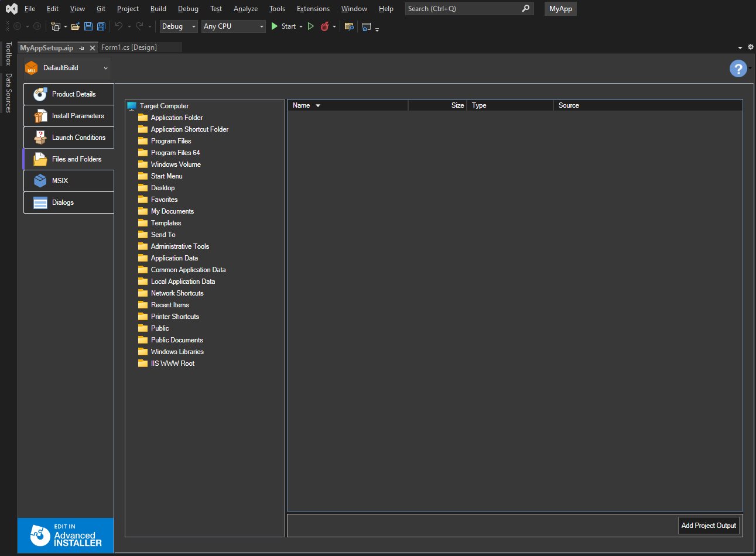Click the Save toolbar icon
Screen dimensions: 756x556
pos(88,26)
